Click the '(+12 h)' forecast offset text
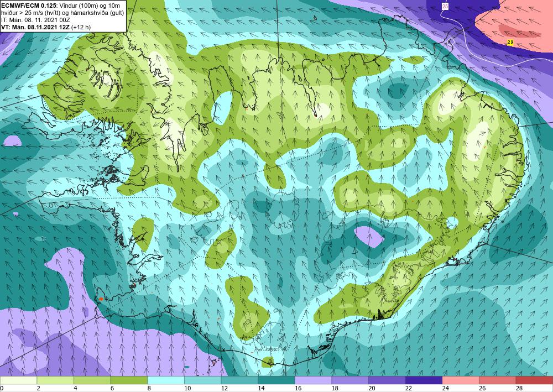 click(x=81, y=27)
